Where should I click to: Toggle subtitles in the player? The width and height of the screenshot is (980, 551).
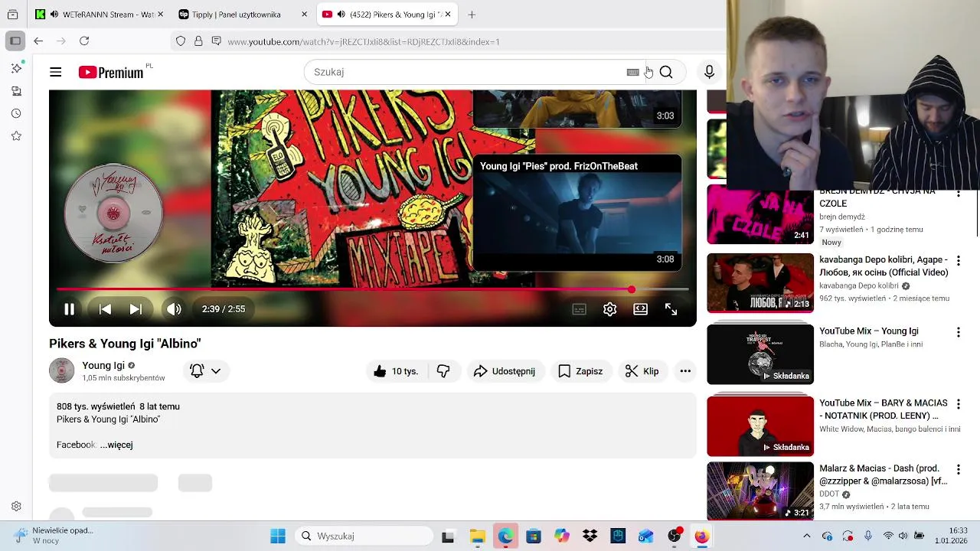pyautogui.click(x=580, y=309)
